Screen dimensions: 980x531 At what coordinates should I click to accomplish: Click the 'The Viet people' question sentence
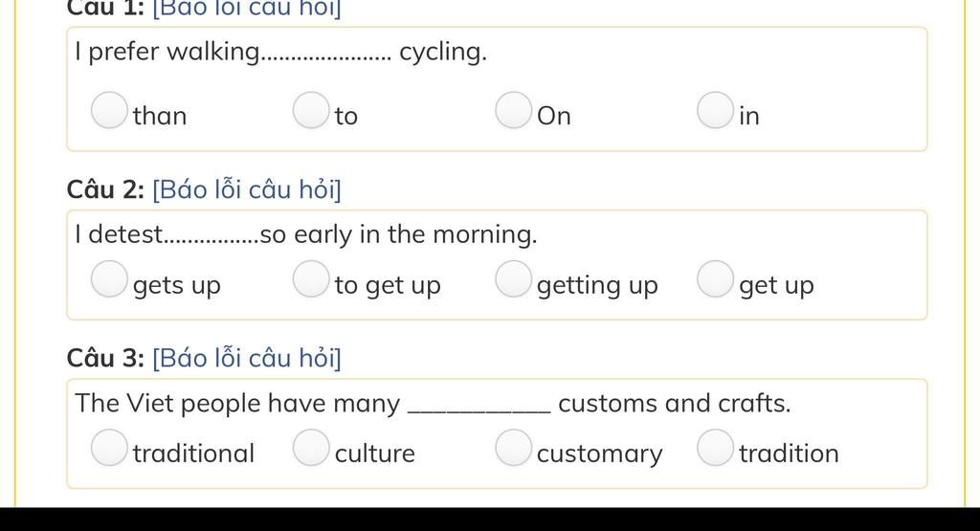(x=433, y=404)
